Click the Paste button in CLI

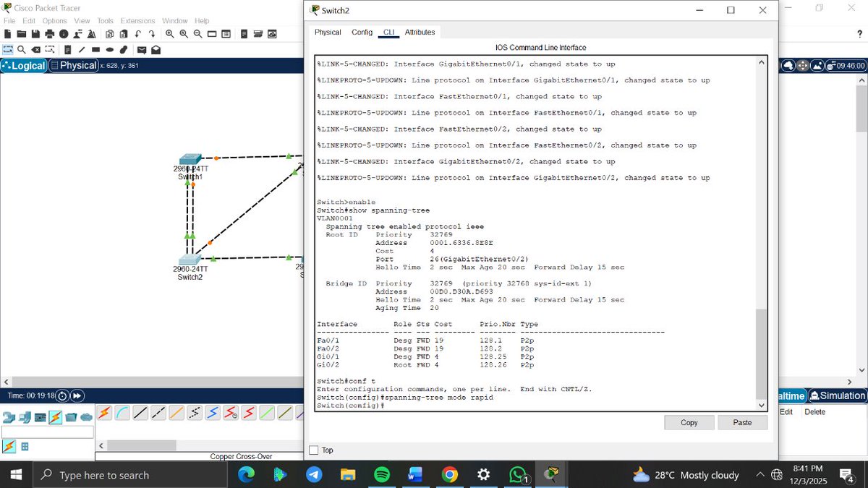coord(742,422)
